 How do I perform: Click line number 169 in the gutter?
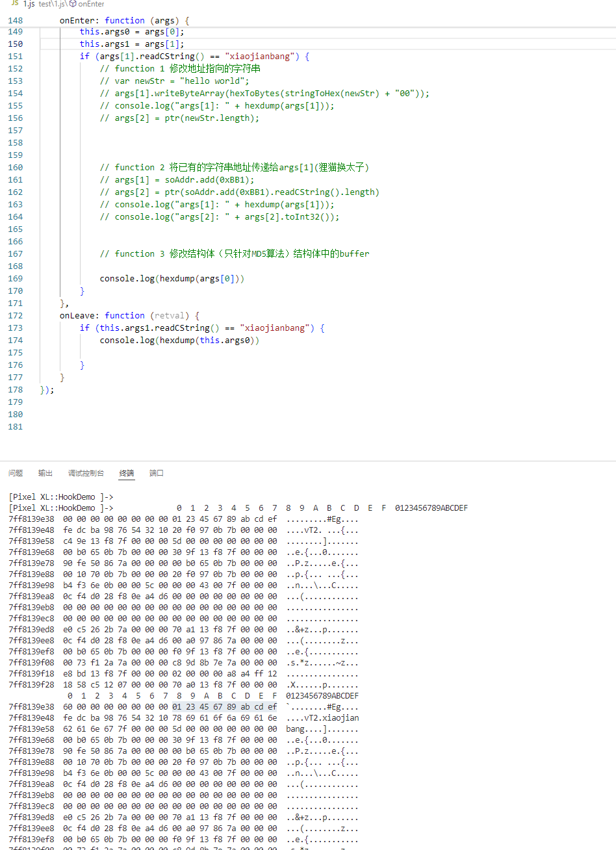coord(15,279)
